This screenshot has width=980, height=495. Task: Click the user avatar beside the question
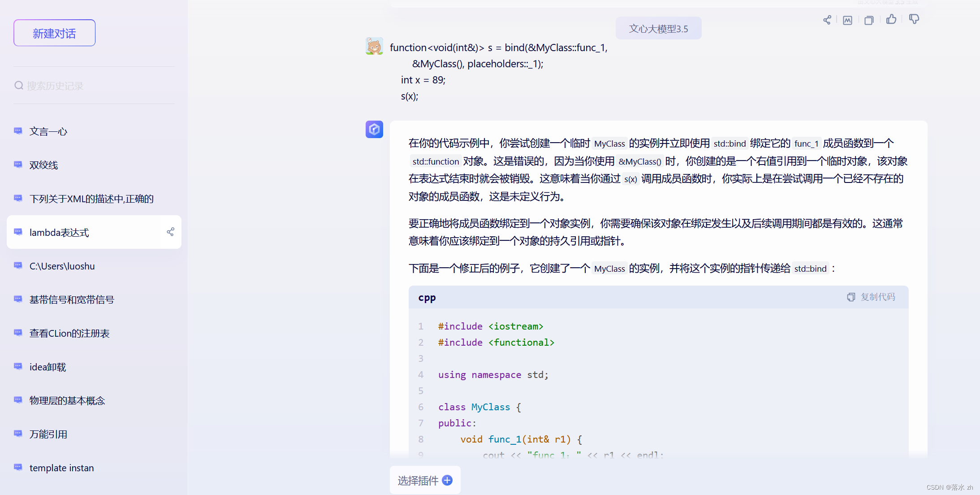pos(374,46)
